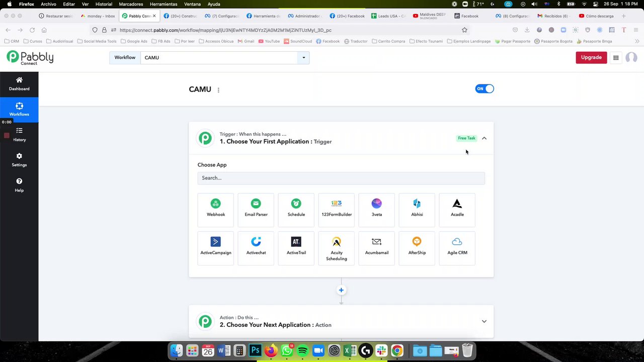Focus the app Search field
This screenshot has width=644, height=362.
pyautogui.click(x=341, y=178)
